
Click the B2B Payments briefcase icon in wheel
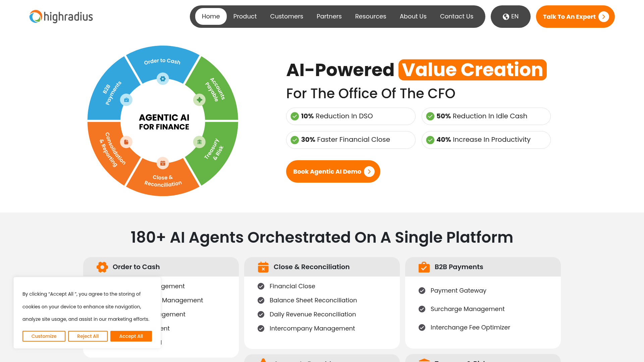pyautogui.click(x=126, y=100)
